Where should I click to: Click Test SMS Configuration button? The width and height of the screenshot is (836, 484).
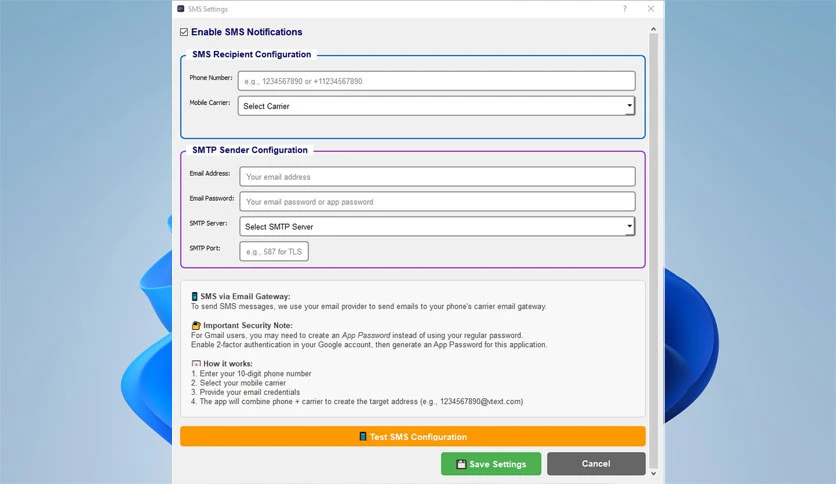tap(413, 436)
